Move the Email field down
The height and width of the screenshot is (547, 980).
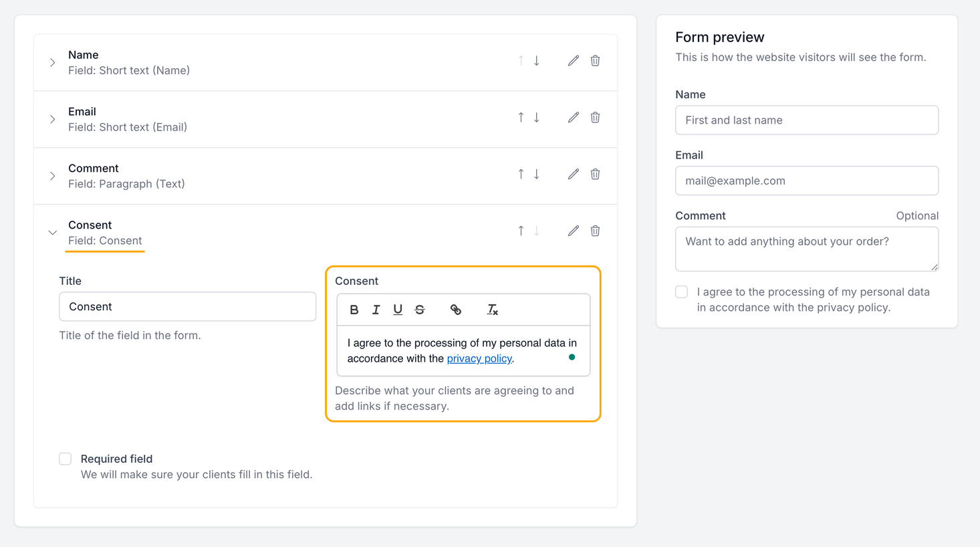(537, 118)
